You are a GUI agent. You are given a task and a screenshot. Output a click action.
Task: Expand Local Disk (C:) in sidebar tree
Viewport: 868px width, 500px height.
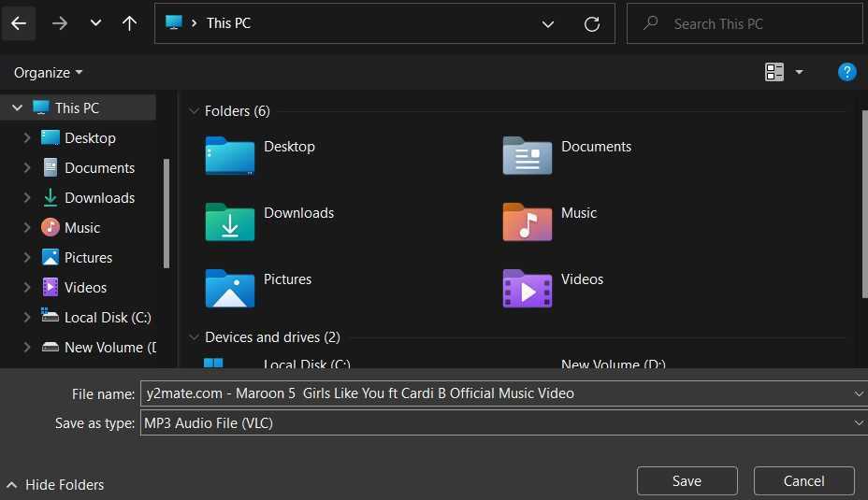[26, 317]
